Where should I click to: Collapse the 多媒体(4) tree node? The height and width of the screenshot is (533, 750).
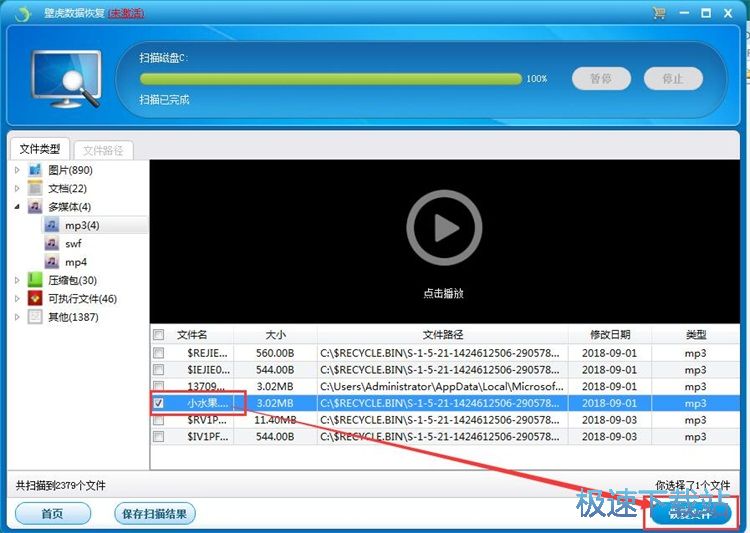tap(17, 207)
